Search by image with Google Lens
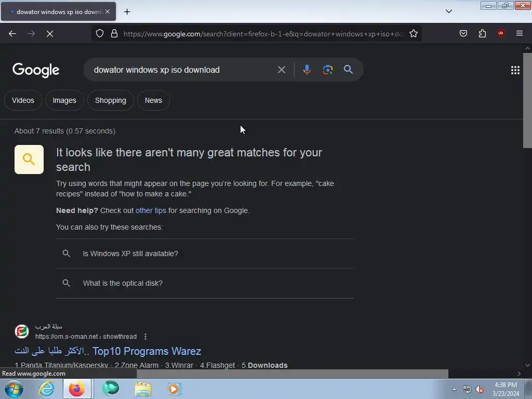Image resolution: width=532 pixels, height=399 pixels. click(327, 70)
